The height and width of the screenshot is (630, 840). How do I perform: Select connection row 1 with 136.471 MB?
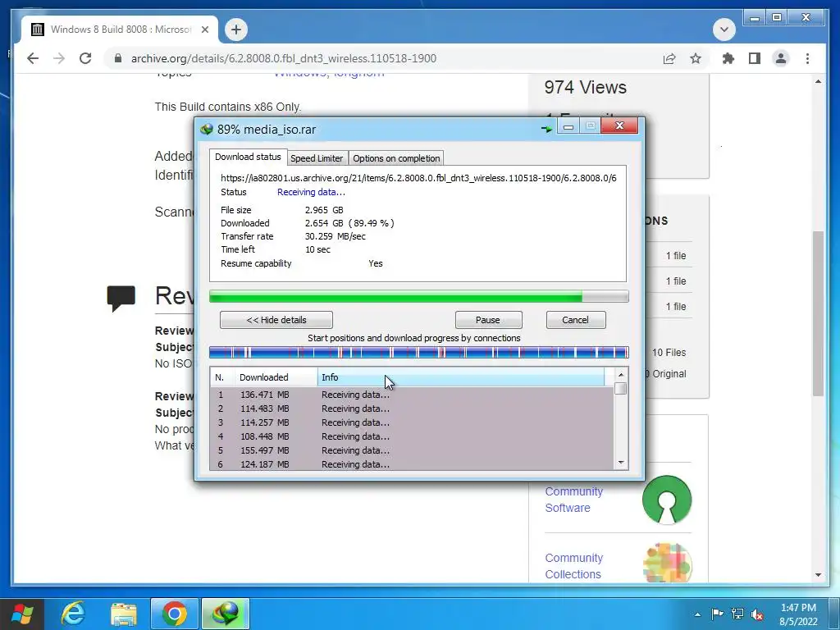(x=412, y=395)
